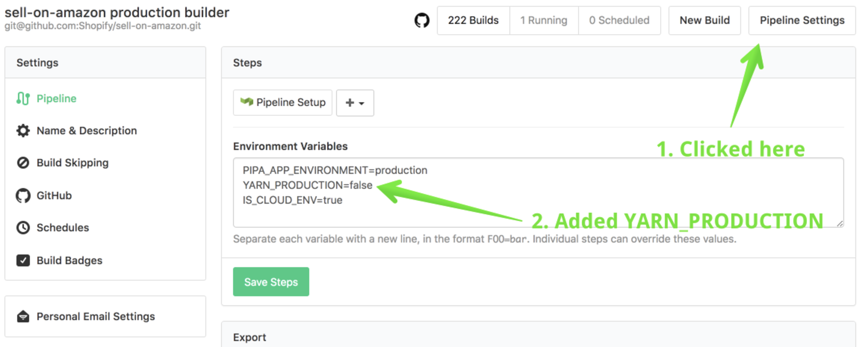Click the git@github.com repository URL text
Image resolution: width=868 pixels, height=347 pixels.
102,26
